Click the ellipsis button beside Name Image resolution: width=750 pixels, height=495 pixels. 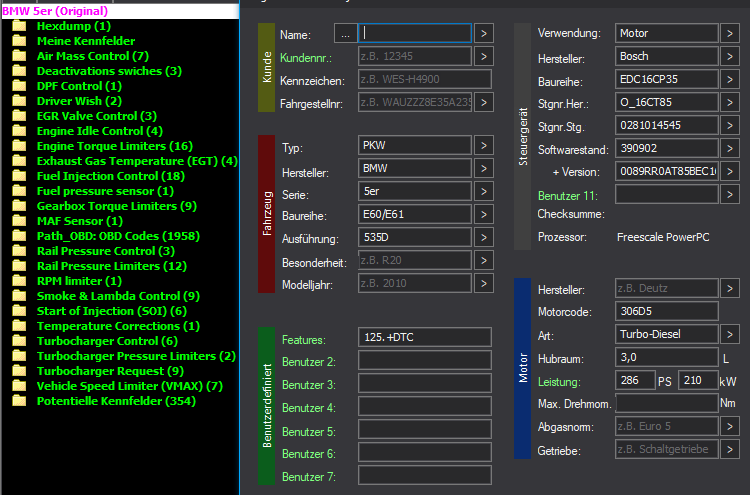[x=345, y=33]
